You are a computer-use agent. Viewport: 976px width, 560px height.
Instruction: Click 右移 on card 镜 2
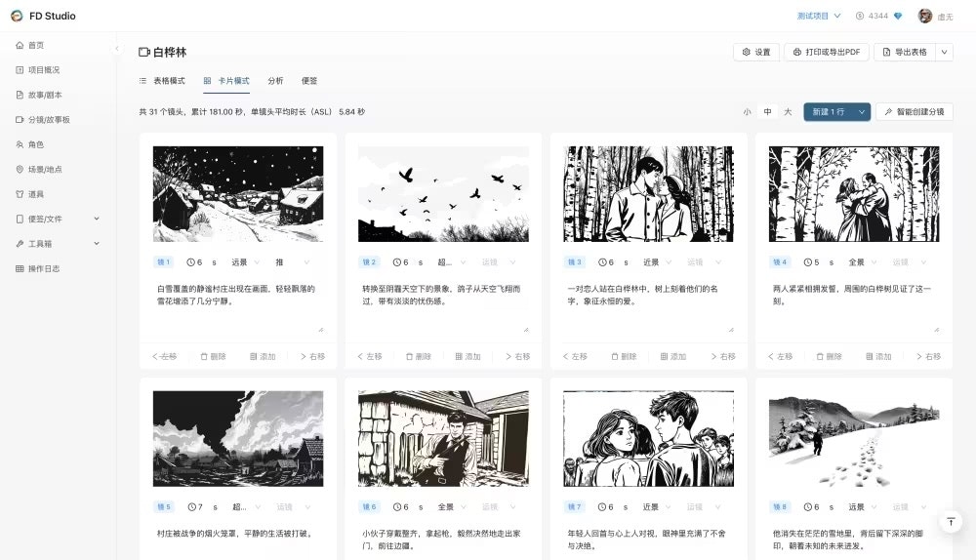point(518,356)
